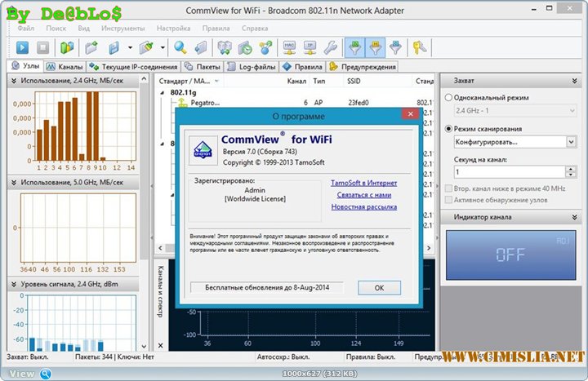
Task: Collapse the Захват panel chevron
Action: (x=574, y=81)
